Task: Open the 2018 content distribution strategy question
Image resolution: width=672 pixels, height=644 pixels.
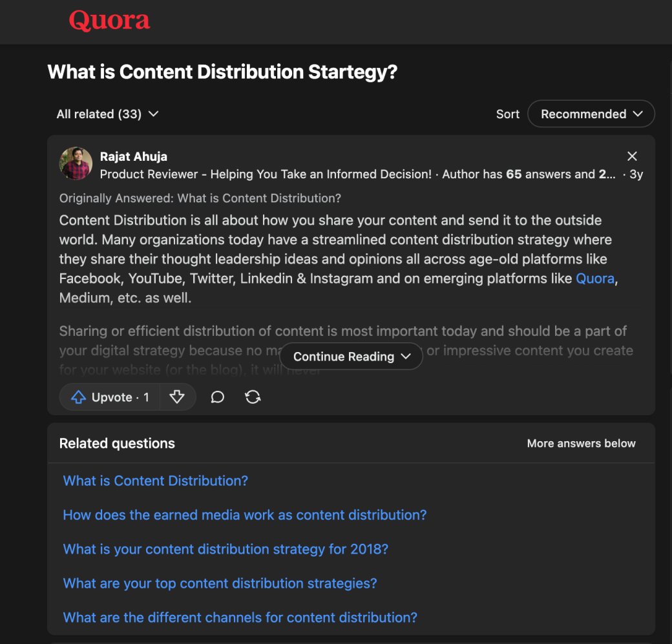Action: [225, 548]
